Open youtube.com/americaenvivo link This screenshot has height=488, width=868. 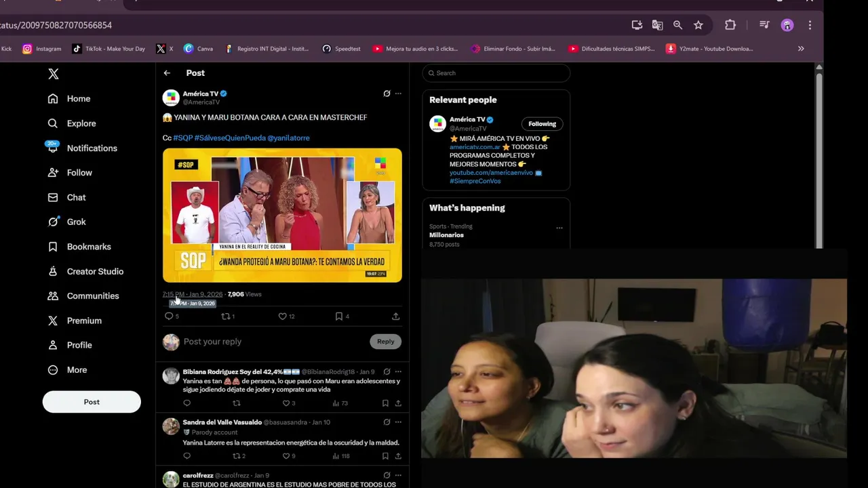pos(491,173)
